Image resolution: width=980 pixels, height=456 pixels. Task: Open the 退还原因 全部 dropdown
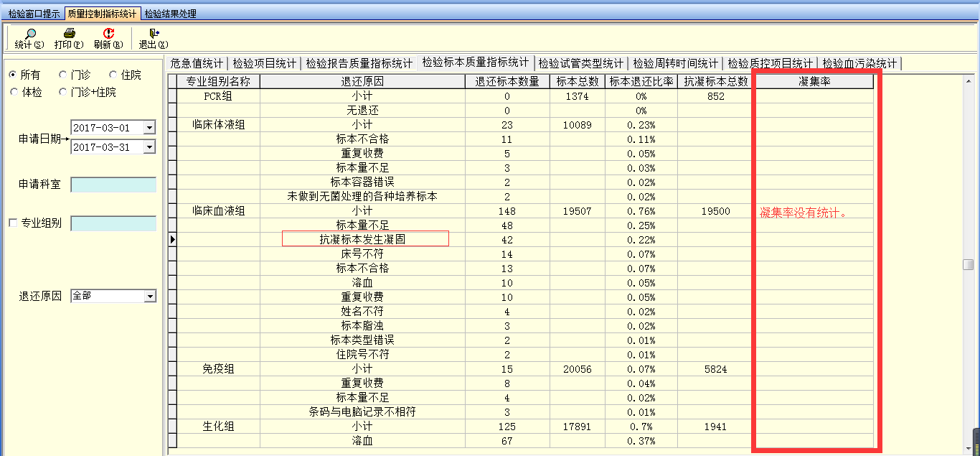(x=150, y=296)
